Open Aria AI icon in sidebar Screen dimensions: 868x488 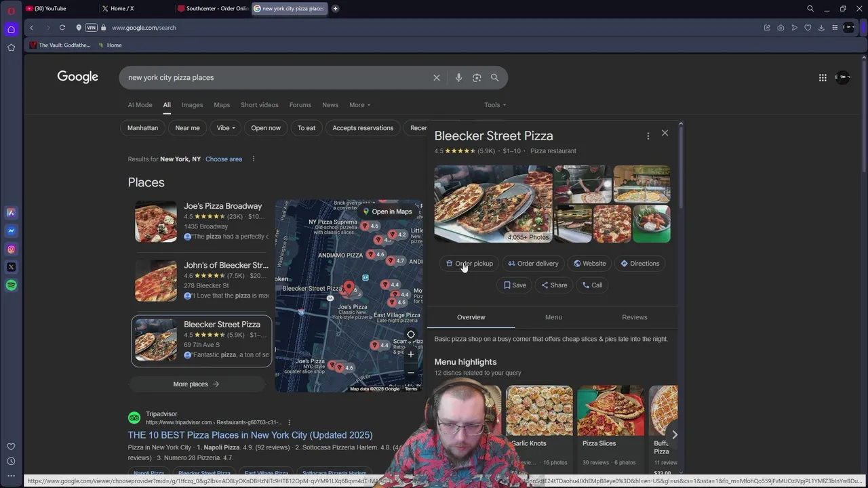(x=11, y=213)
